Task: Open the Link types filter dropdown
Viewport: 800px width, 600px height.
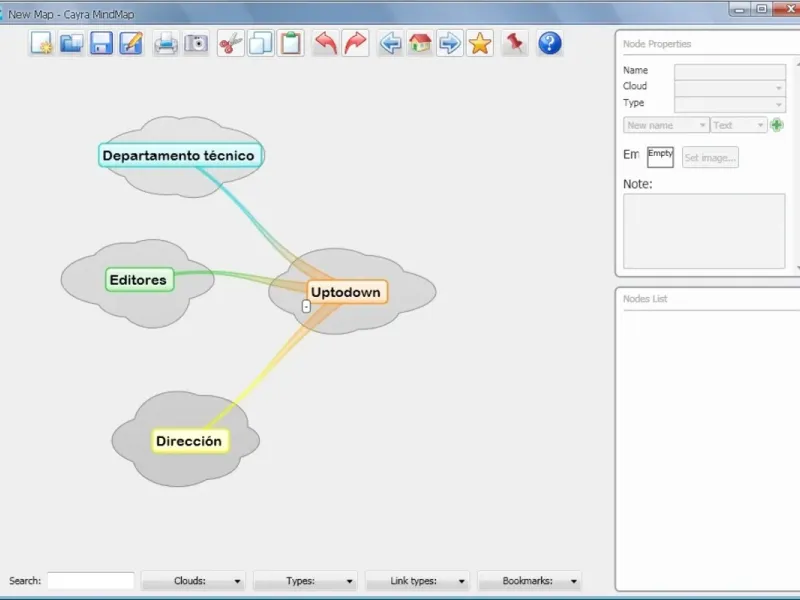Action: click(417, 581)
